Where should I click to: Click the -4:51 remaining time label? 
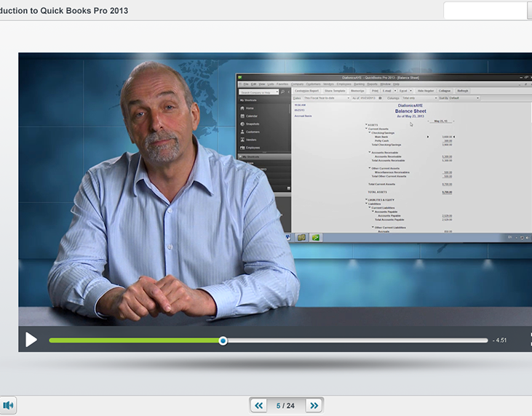pyautogui.click(x=499, y=340)
